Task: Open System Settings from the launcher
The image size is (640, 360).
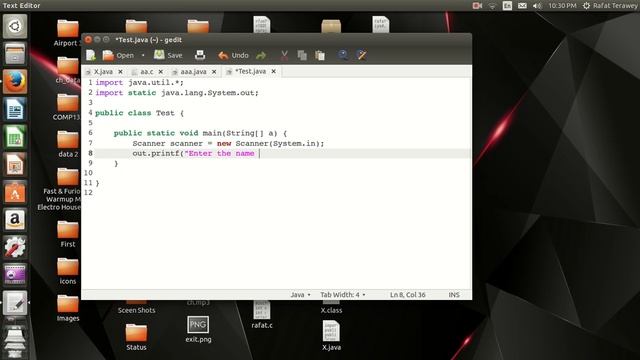Action: point(15,248)
